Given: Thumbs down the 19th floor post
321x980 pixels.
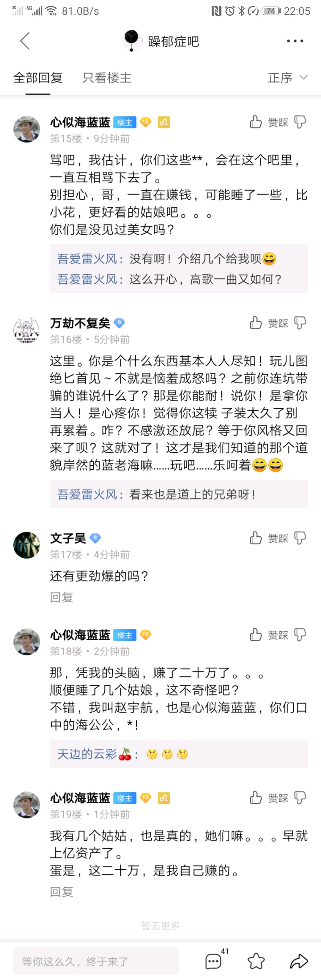Looking at the screenshot, I should coord(300,797).
